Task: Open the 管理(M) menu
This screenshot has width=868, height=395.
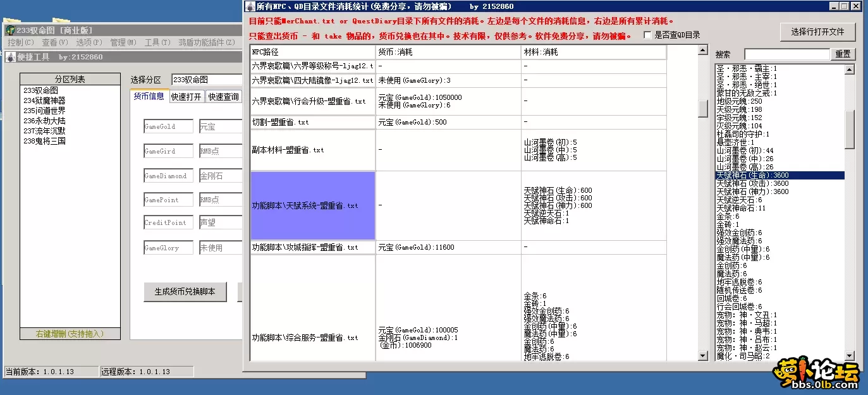Action: (123, 42)
